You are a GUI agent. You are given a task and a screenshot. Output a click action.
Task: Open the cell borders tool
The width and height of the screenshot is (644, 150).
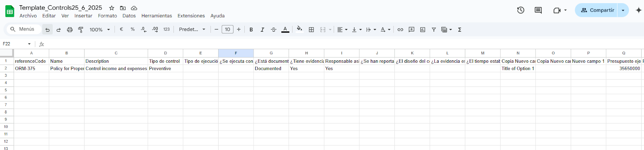click(x=311, y=29)
